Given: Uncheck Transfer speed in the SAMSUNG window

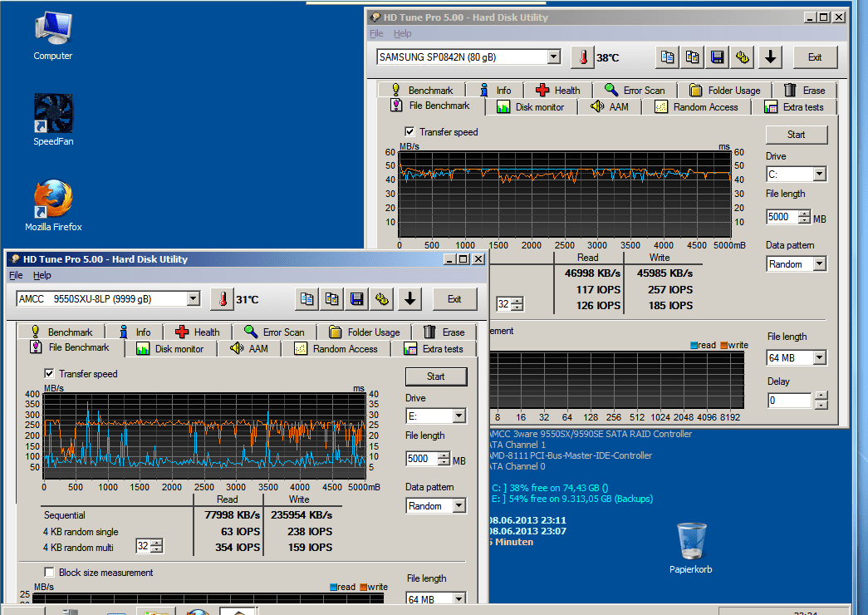Looking at the screenshot, I should (x=409, y=132).
